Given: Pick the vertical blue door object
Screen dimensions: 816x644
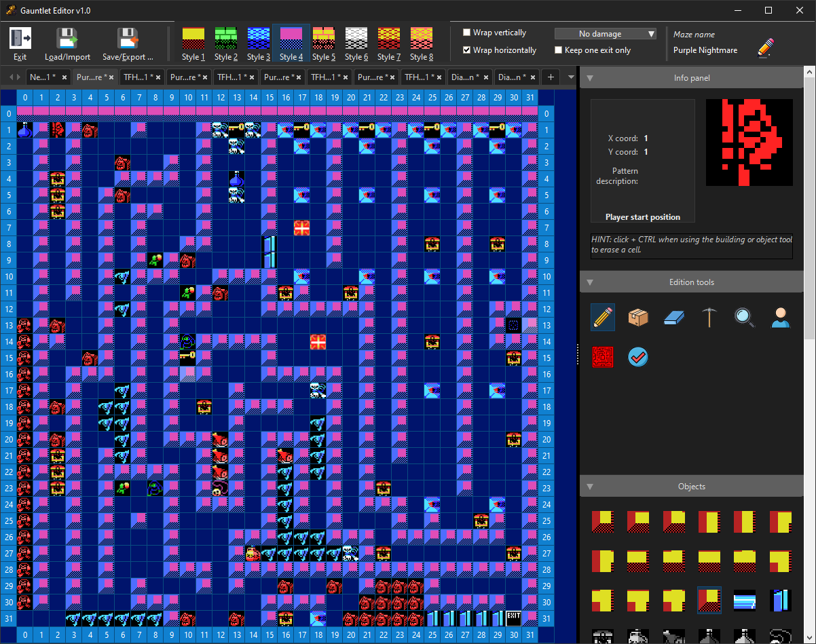Looking at the screenshot, I should [781, 601].
